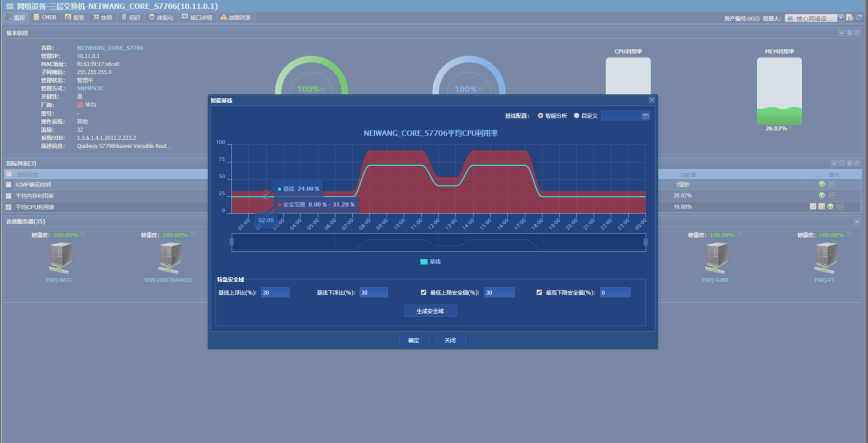Select the 智能分析 radio option
The height and width of the screenshot is (443, 868).
[x=540, y=116]
